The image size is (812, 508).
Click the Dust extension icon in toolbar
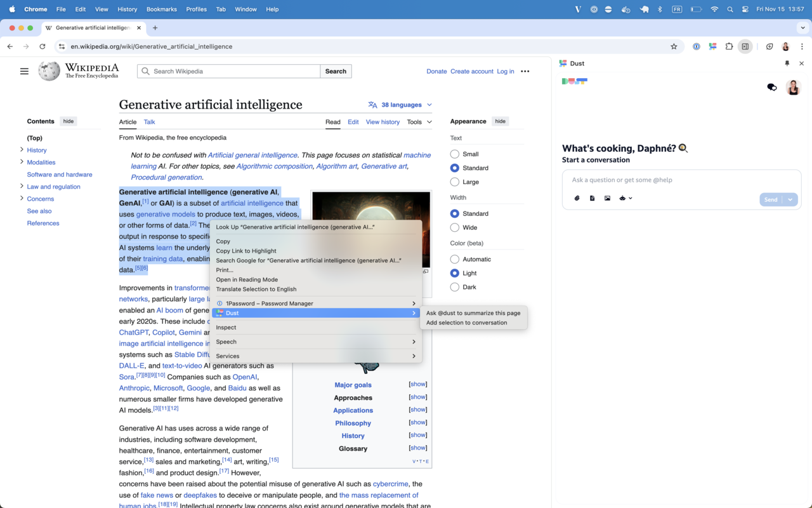tap(713, 46)
